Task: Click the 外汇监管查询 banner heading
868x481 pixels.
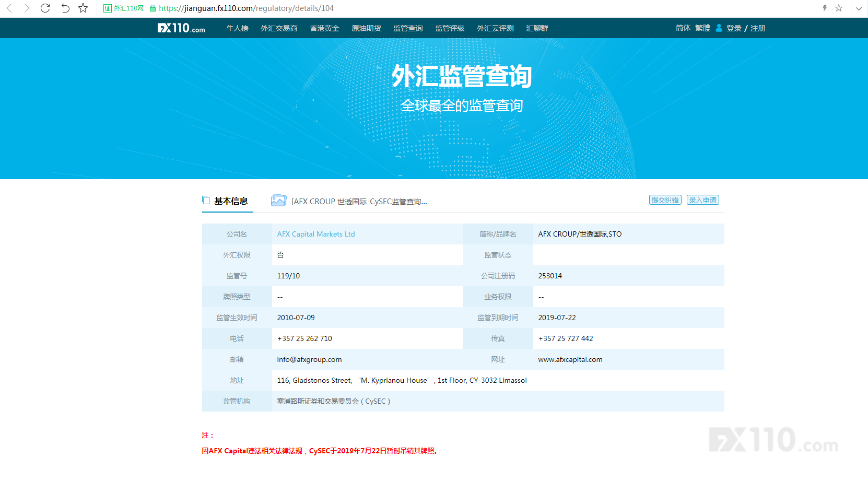Action: click(x=462, y=77)
